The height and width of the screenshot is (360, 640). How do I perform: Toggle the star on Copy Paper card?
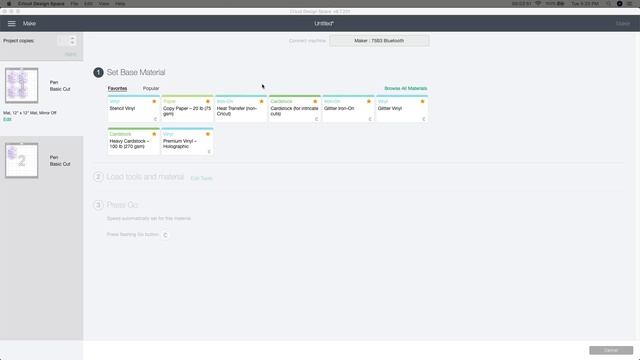208,101
